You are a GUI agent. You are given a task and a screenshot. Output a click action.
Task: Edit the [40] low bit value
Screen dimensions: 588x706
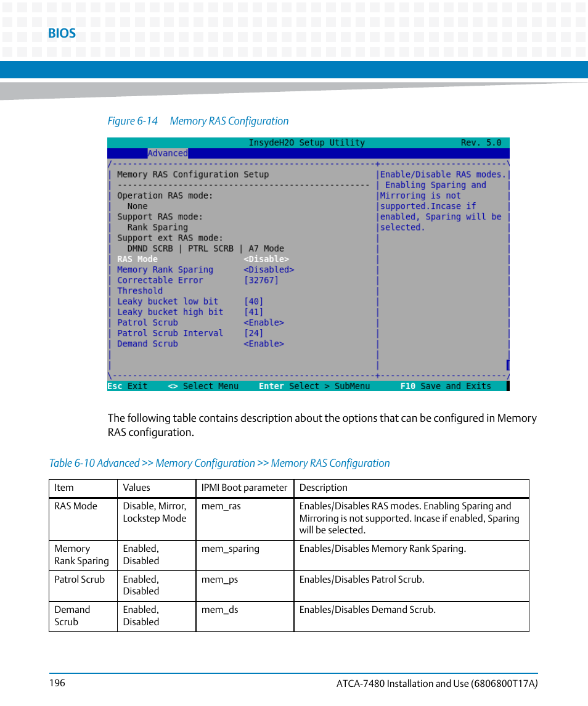click(x=253, y=302)
